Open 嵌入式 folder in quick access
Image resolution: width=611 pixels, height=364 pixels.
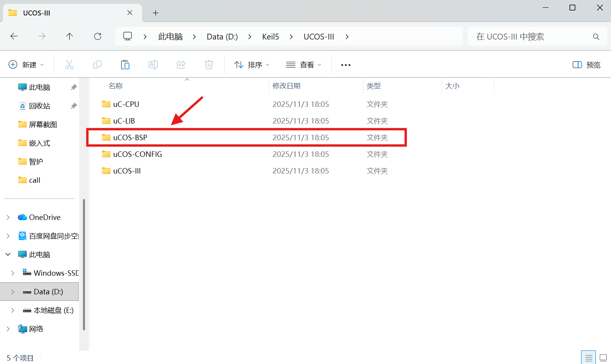click(34, 143)
